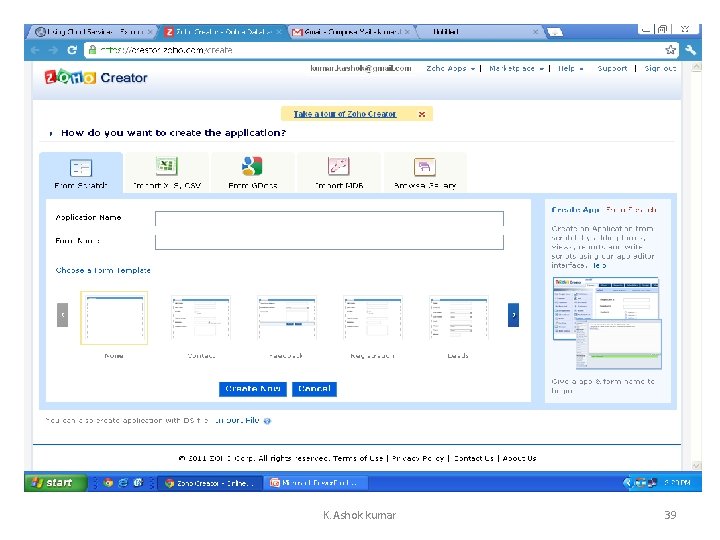Open the Windows Start menu

(56, 483)
